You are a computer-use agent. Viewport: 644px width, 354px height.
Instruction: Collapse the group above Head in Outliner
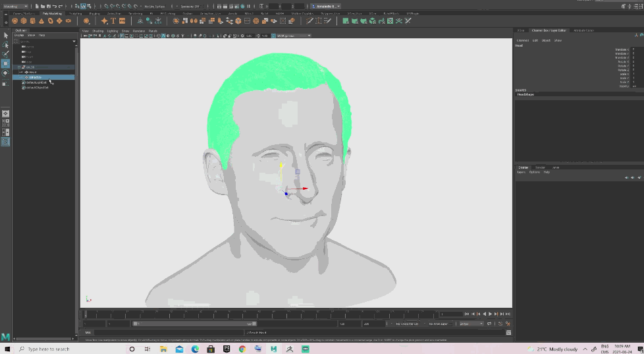[x=20, y=67]
